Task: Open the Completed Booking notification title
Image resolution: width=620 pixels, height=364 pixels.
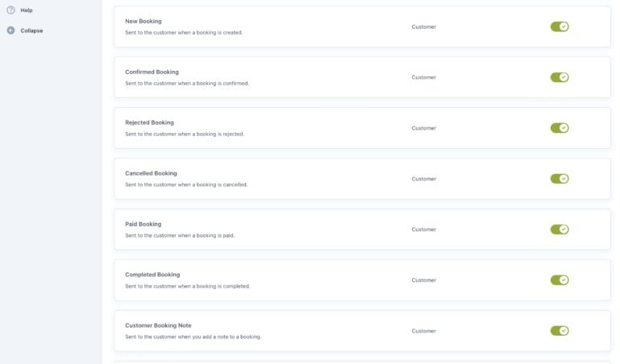Action: click(152, 275)
